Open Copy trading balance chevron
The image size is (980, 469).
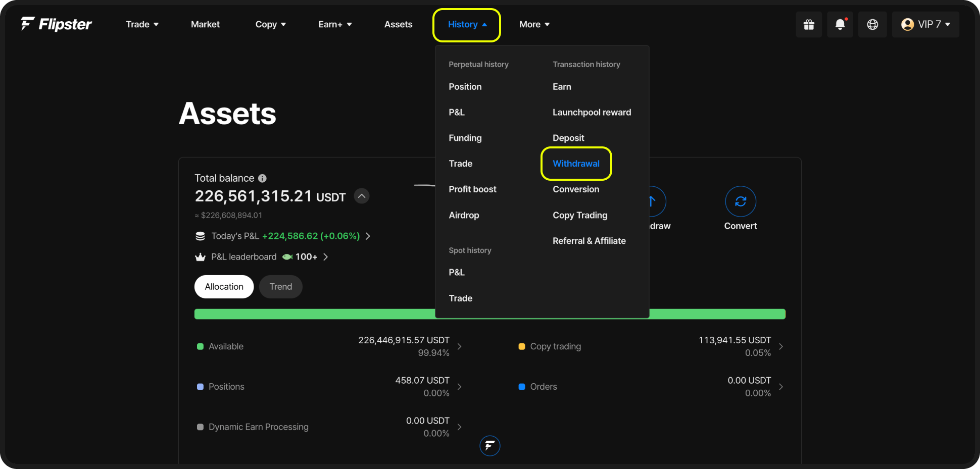pos(781,346)
